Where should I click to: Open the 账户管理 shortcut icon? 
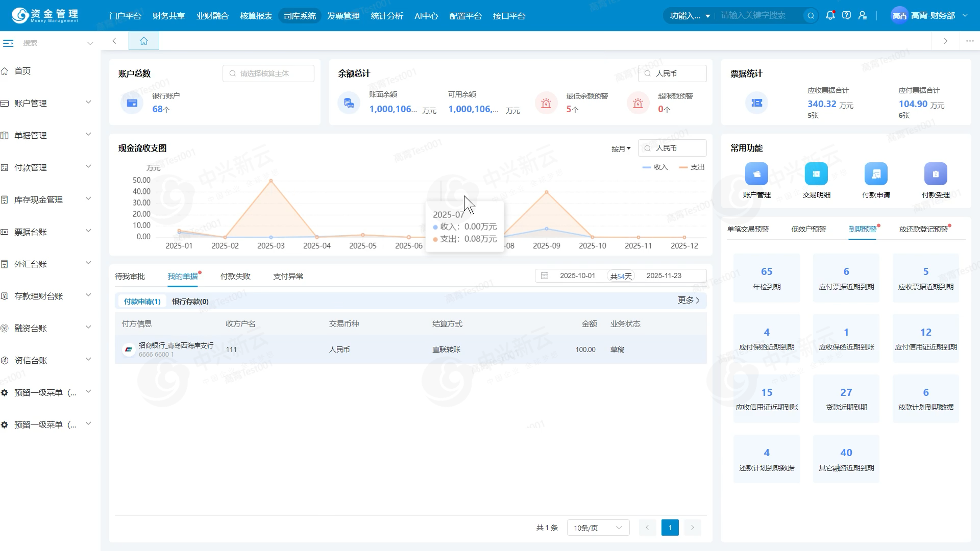pos(756,174)
